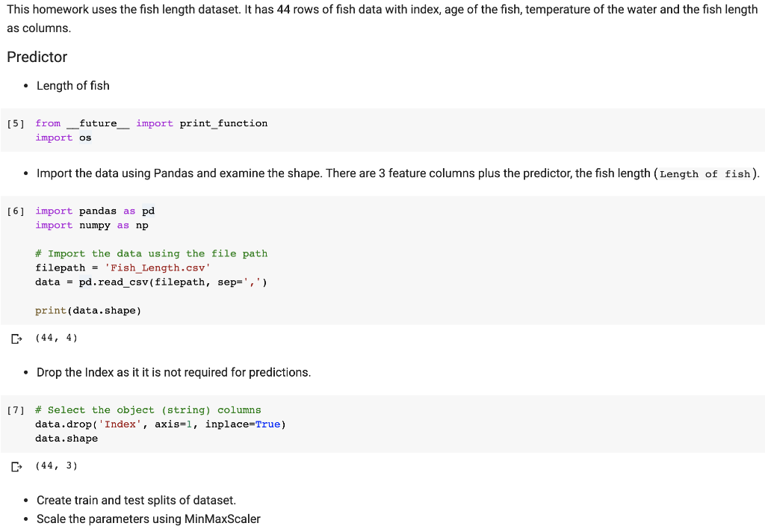Screen dimensions: 765x532
Task: Click inside the pd.read_csv code cell
Action: click(151, 282)
